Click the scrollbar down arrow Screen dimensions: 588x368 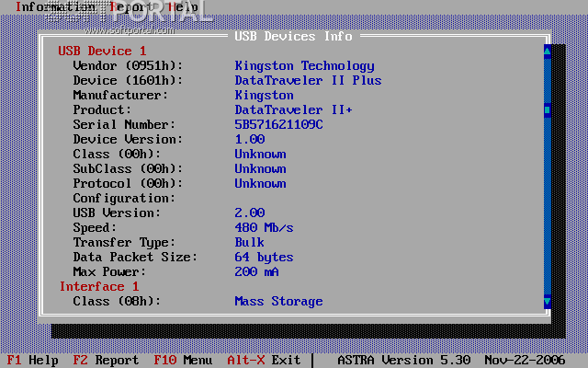click(548, 301)
